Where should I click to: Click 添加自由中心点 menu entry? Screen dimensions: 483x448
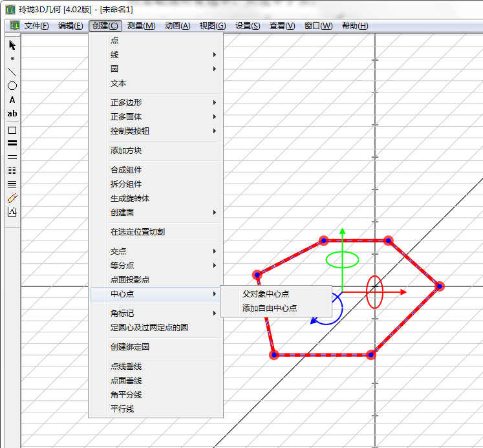click(x=270, y=308)
